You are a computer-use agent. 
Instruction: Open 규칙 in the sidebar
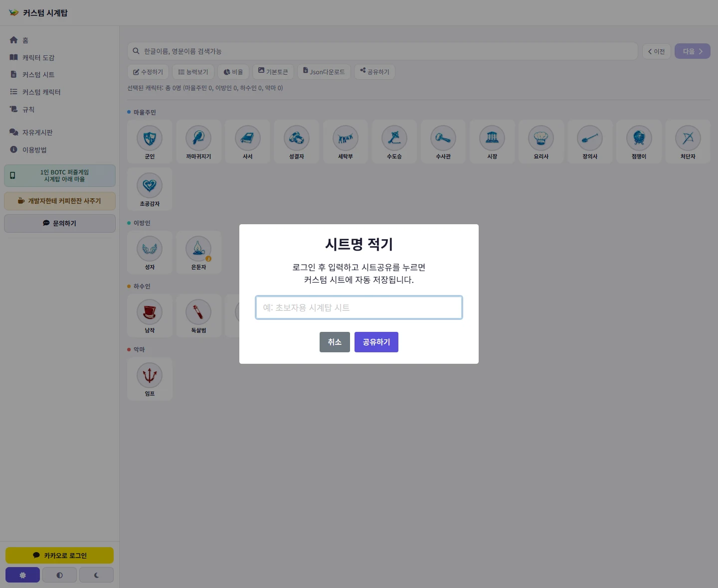click(x=60, y=110)
